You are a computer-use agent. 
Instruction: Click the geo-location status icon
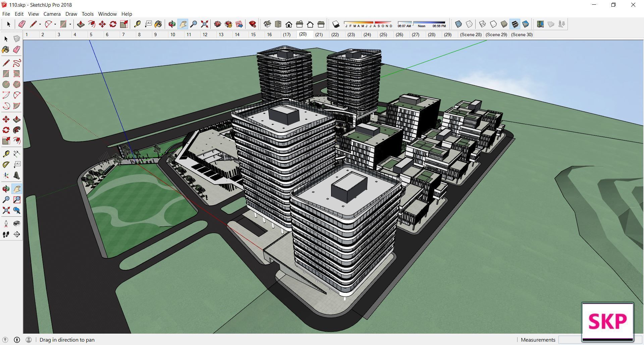pos(5,340)
